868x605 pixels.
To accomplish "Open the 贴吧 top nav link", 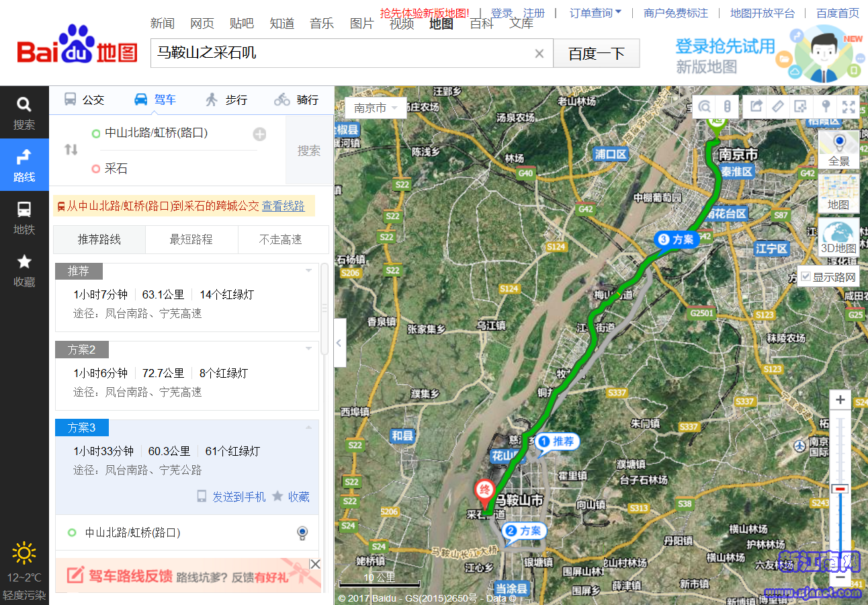I will pos(242,24).
